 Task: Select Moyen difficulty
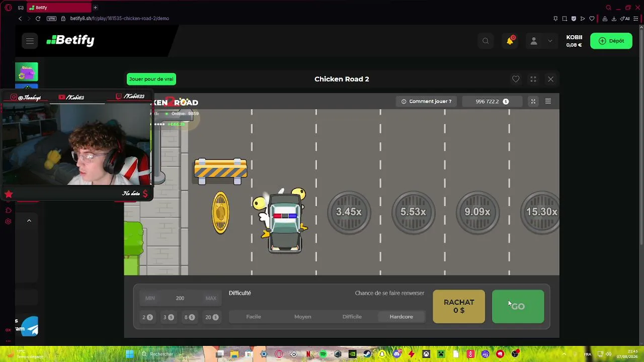(x=303, y=317)
